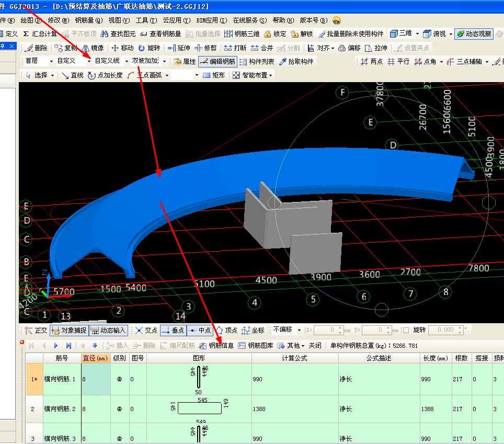The image size is (504, 444).
Task: Toggle 编辑钢筋 edit rebar panel
Action: (x=218, y=61)
